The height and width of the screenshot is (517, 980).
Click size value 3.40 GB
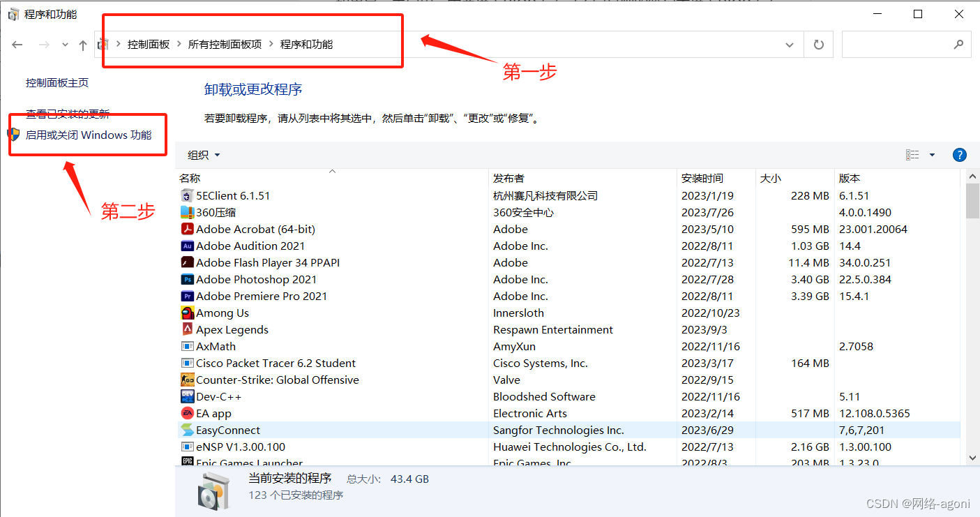coord(809,279)
